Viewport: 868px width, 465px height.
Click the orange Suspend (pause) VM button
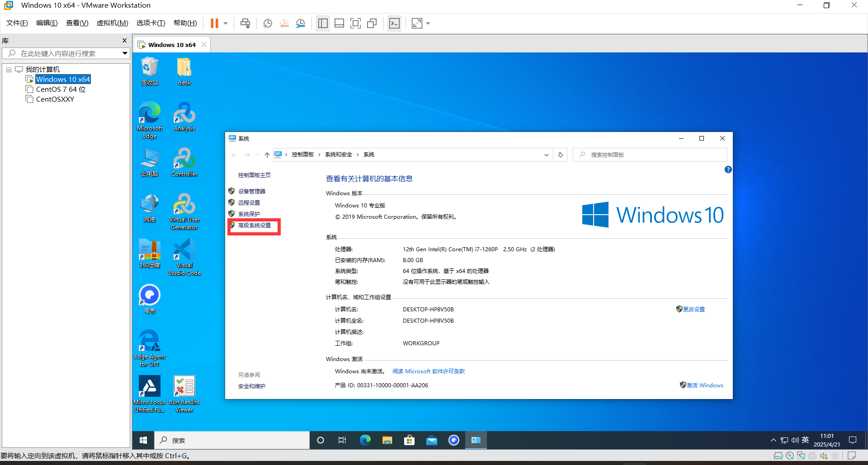click(x=214, y=23)
